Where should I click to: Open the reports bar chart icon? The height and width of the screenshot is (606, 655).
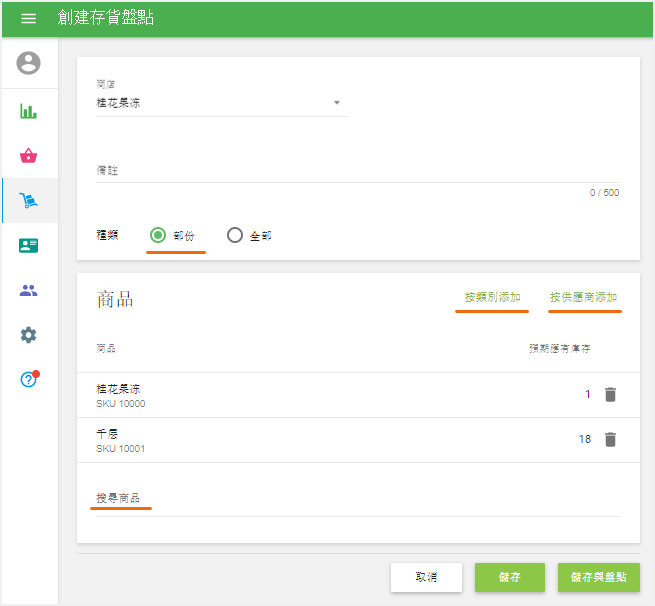[x=29, y=111]
